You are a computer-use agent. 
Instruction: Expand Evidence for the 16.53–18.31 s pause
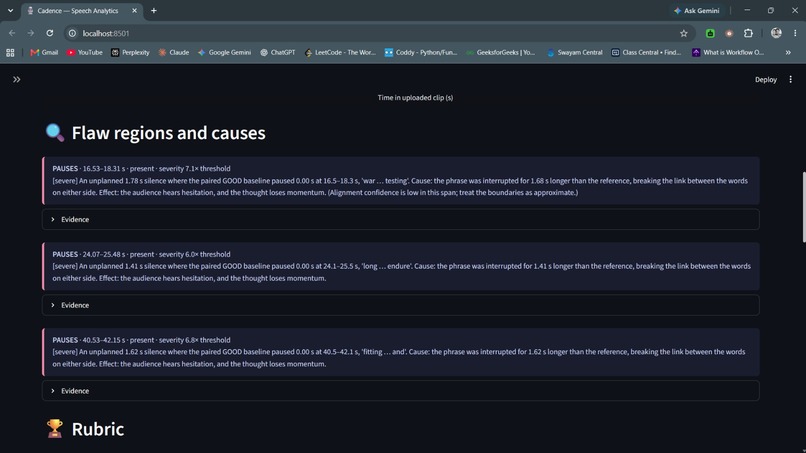click(x=400, y=220)
